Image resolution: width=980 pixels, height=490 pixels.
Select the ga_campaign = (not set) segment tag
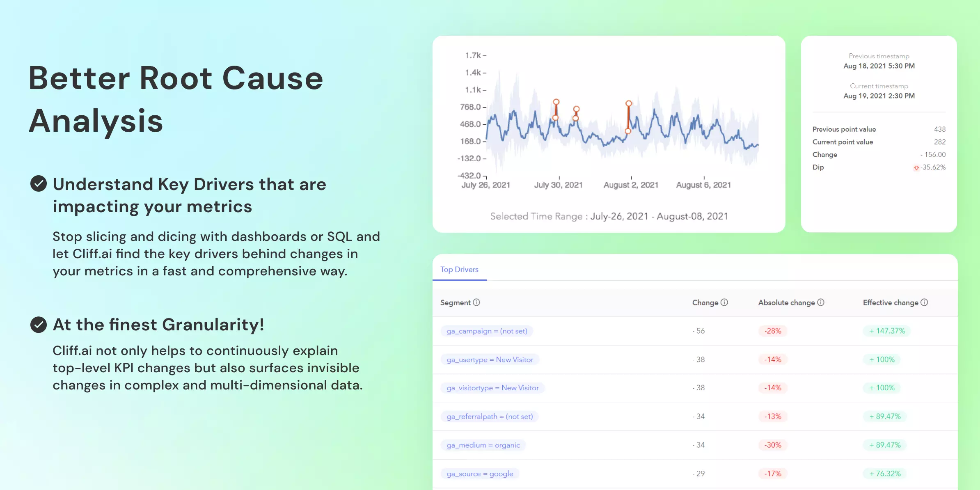[487, 331]
